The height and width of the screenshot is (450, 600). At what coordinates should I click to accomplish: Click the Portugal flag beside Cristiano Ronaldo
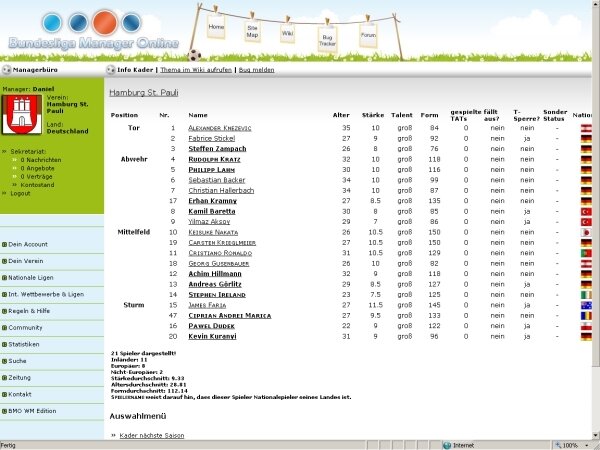tap(586, 253)
